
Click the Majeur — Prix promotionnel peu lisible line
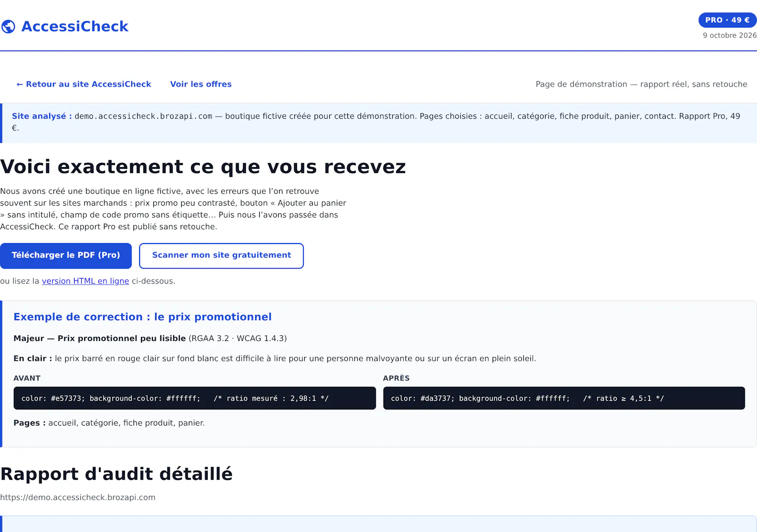pyautogui.click(x=150, y=339)
